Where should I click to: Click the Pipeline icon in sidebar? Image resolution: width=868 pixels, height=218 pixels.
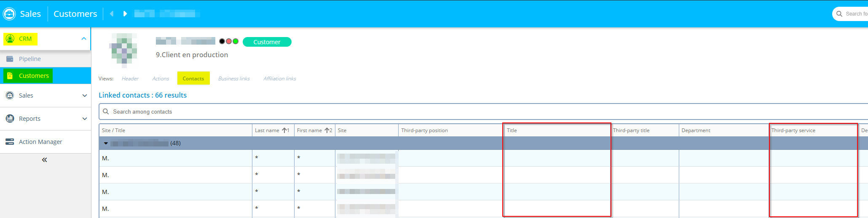[x=10, y=59]
